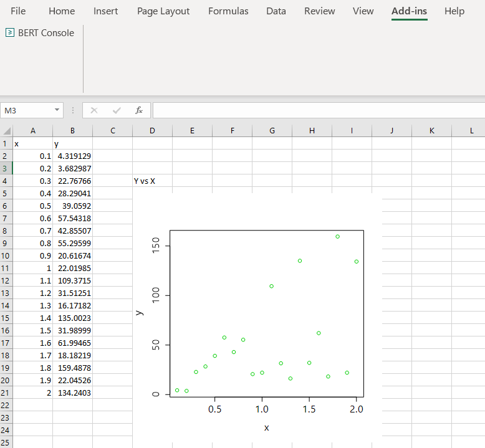The height and width of the screenshot is (448, 485).
Task: Select column G header
Action: tap(272, 130)
